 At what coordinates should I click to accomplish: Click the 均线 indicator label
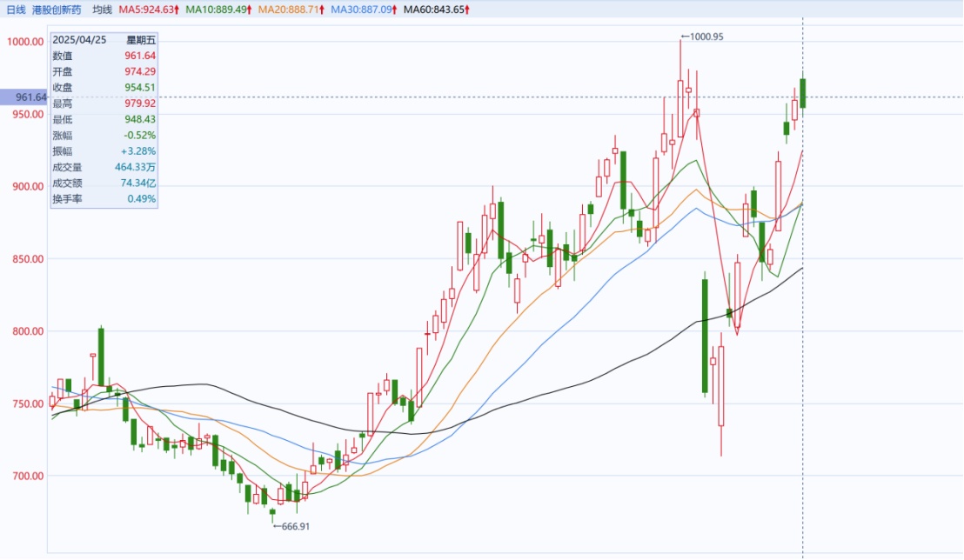click(x=102, y=10)
